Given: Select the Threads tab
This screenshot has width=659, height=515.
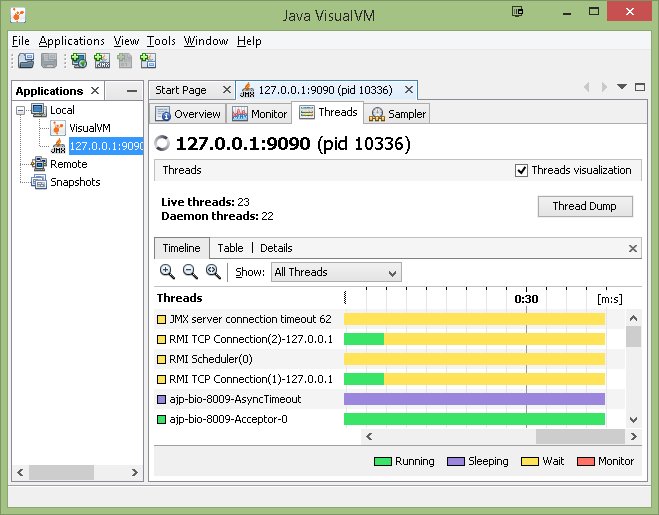Looking at the screenshot, I should pos(328,112).
